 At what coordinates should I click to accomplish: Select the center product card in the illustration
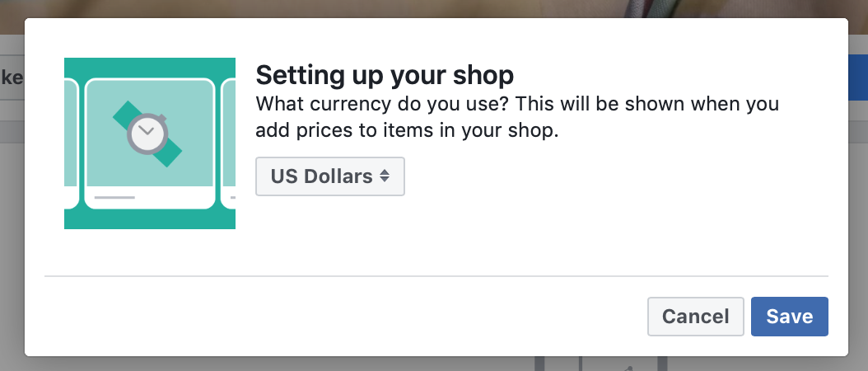pos(150,143)
